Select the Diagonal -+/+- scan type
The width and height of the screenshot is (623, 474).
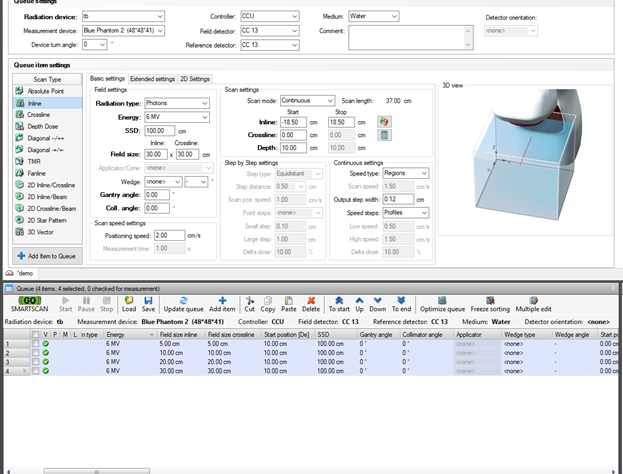(47, 150)
